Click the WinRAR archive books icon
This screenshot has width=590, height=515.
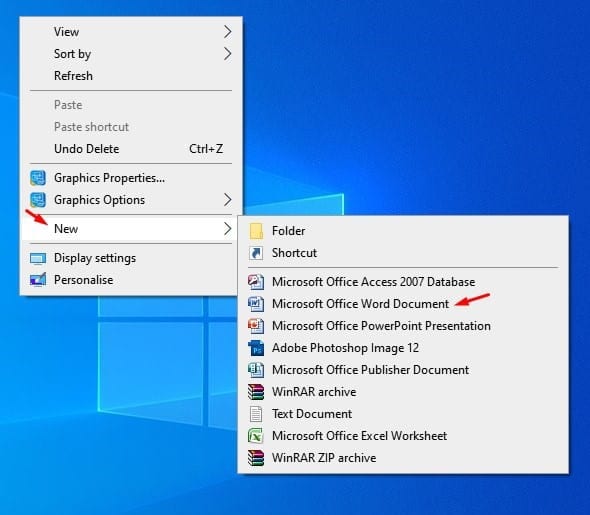tap(256, 392)
